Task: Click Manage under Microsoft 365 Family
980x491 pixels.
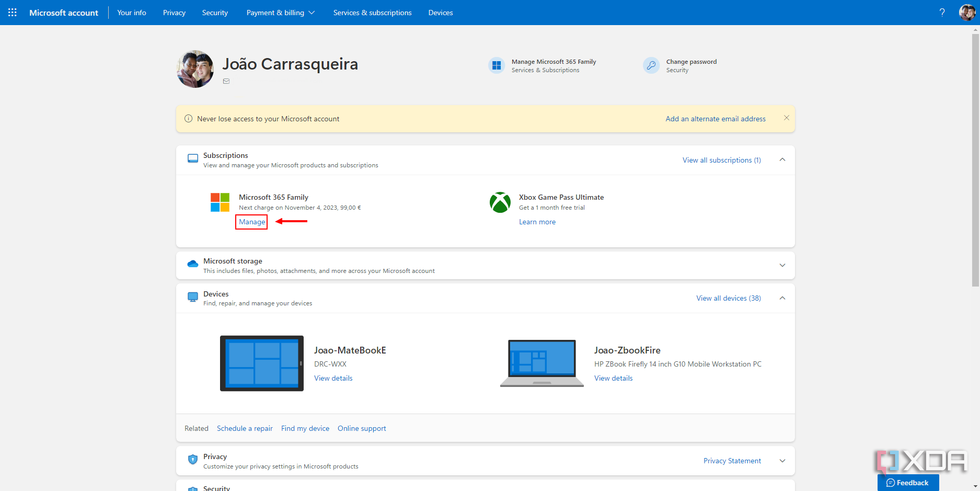Action: [252, 222]
